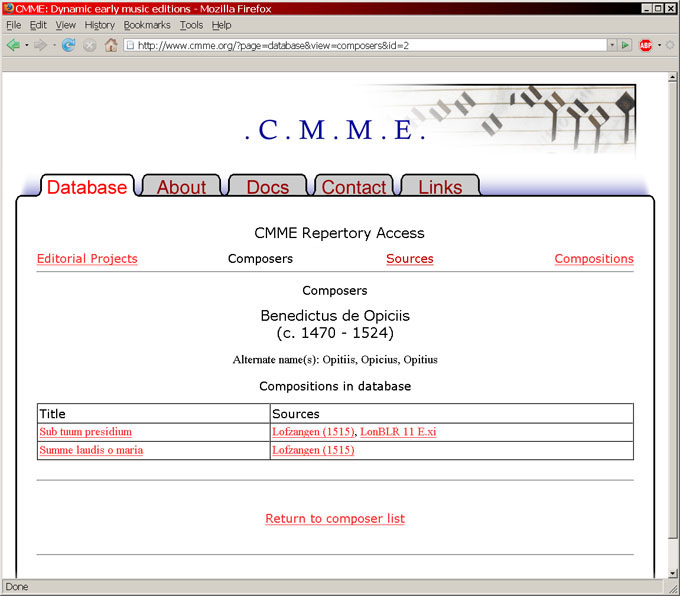Click the Back navigation arrow
This screenshot has height=596, width=680.
point(13,45)
